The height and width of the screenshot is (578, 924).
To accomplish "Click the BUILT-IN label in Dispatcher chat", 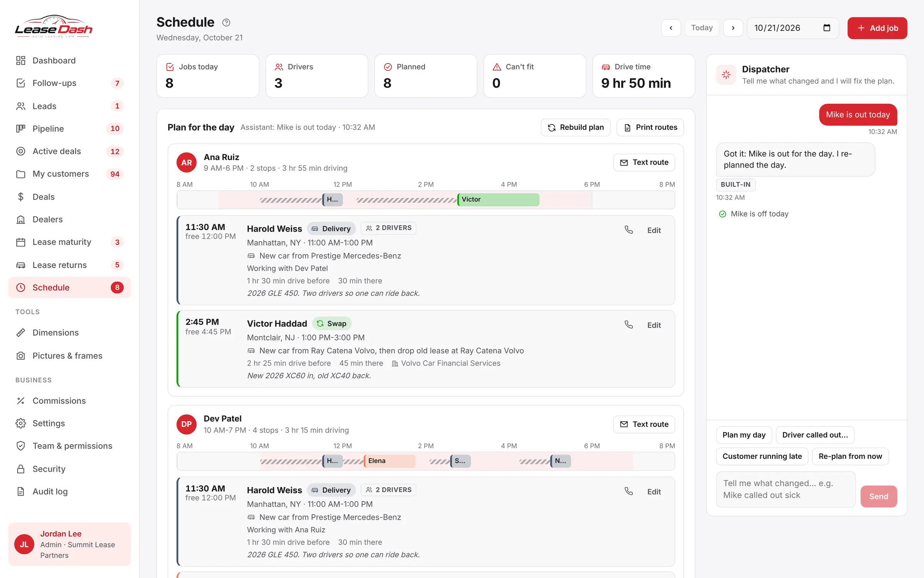I will [736, 185].
